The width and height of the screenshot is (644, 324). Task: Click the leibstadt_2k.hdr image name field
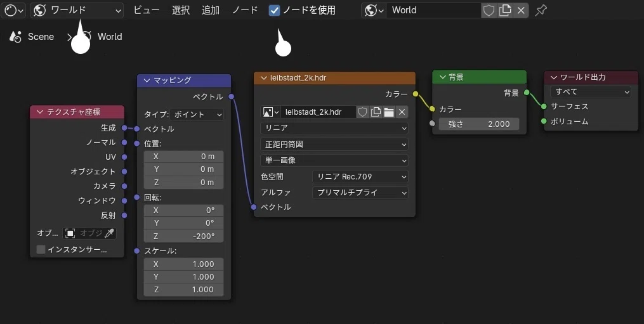(x=318, y=112)
